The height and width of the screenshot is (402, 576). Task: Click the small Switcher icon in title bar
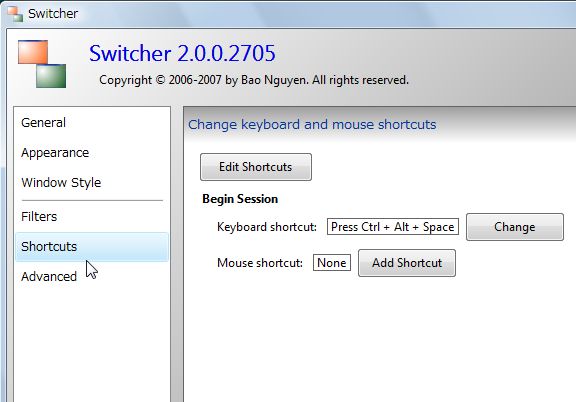pos(15,14)
